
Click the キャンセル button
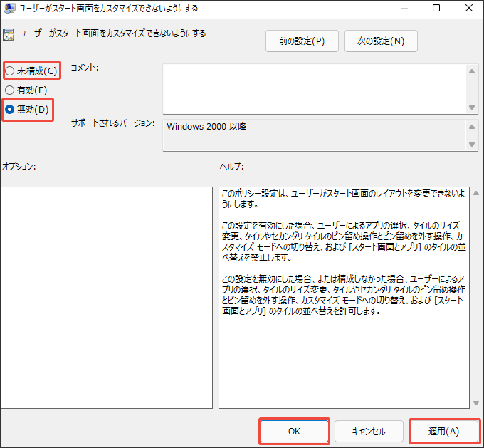[x=369, y=431]
